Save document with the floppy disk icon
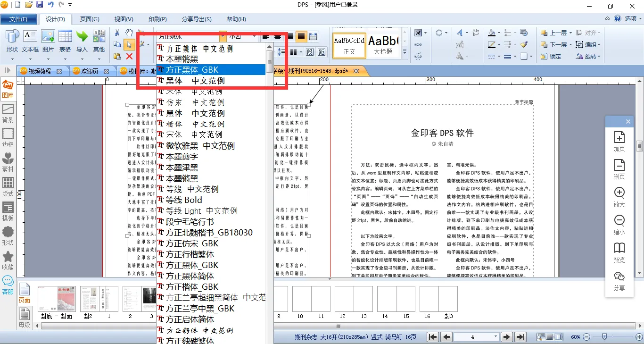Screen dimensions: 644x344 40,5
